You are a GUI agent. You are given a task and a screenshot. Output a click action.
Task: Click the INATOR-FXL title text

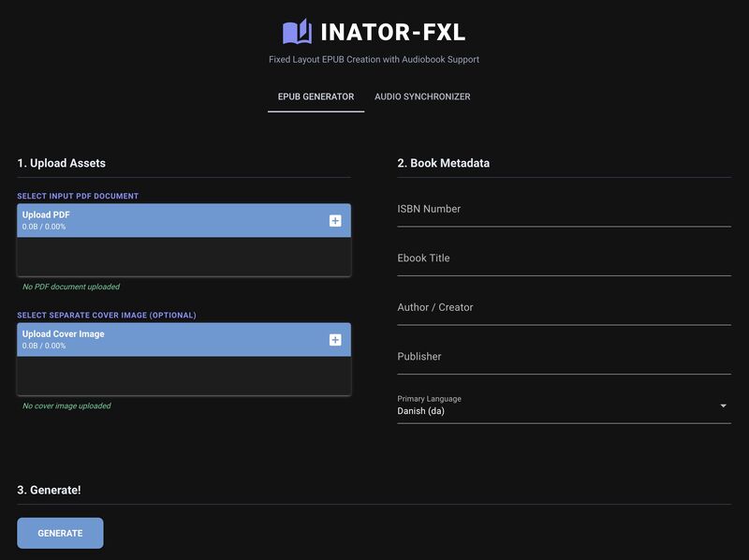pos(392,32)
